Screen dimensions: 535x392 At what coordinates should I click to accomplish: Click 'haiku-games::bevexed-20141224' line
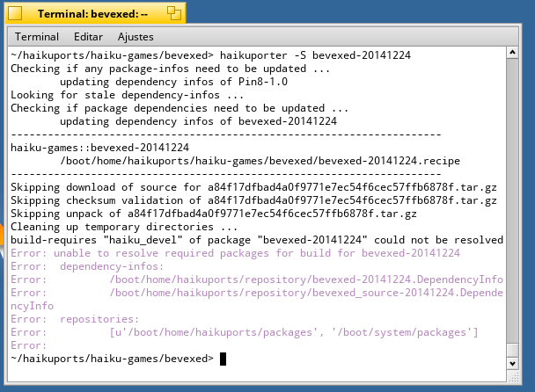pyautogui.click(x=100, y=148)
